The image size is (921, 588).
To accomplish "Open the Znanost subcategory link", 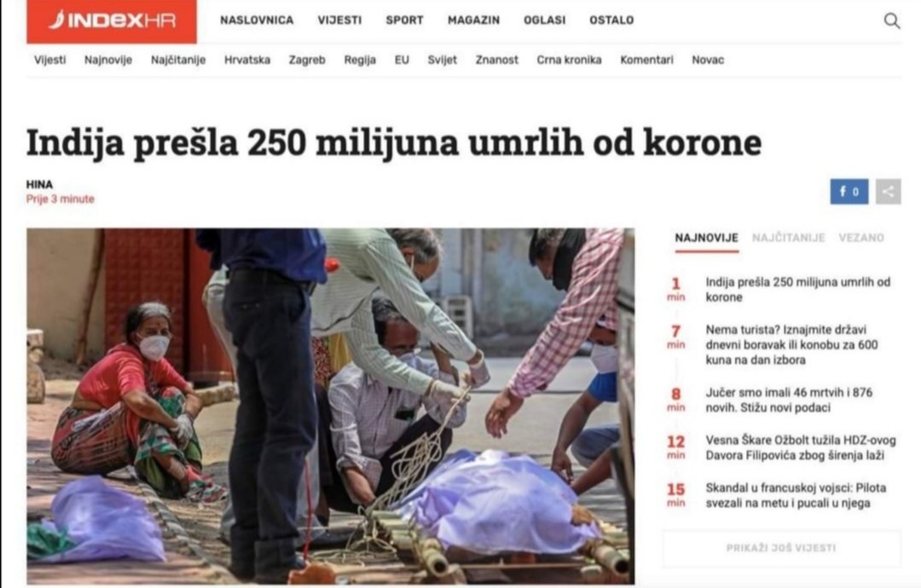I will [x=497, y=60].
